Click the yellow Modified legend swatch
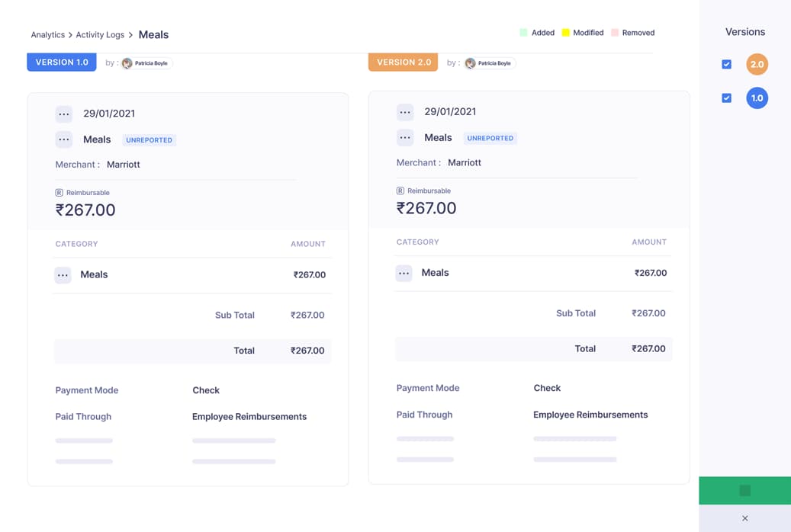 click(x=564, y=32)
